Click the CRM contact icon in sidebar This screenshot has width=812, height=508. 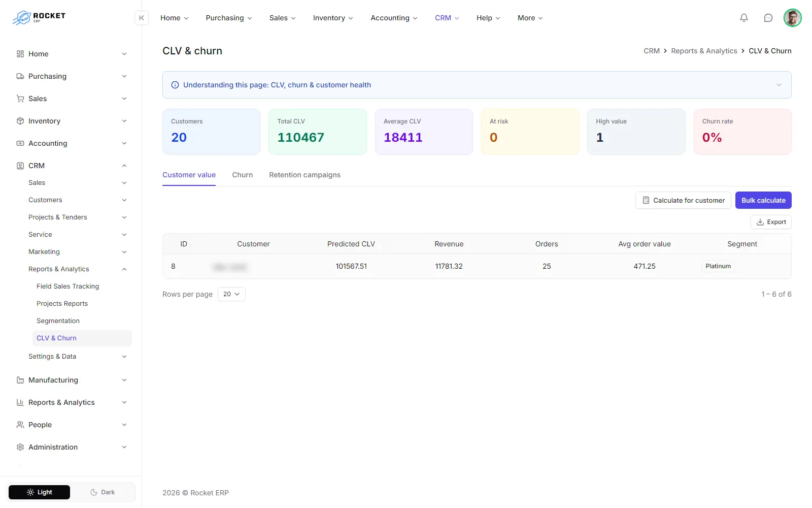(x=20, y=166)
